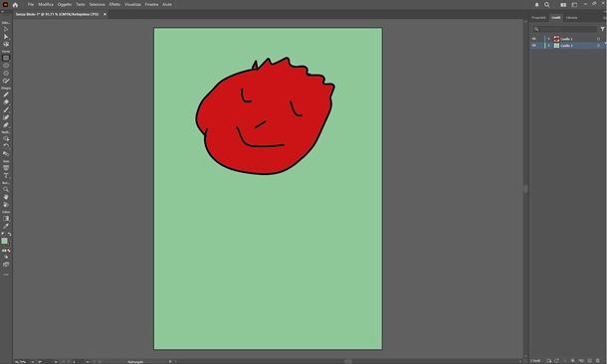The image size is (607, 364).
Task: Filter layers with funnel icon
Action: click(x=602, y=29)
